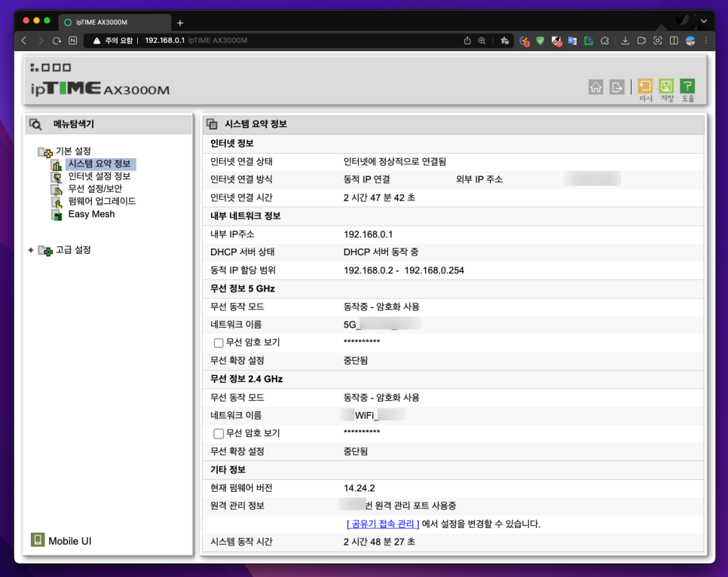Click the 기타 정보 heading

pyautogui.click(x=228, y=470)
